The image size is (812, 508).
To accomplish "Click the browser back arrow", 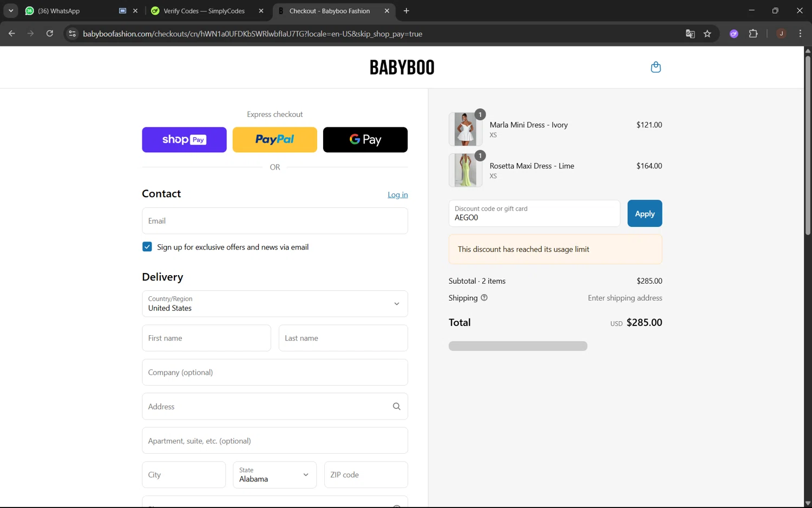I will (x=11, y=34).
